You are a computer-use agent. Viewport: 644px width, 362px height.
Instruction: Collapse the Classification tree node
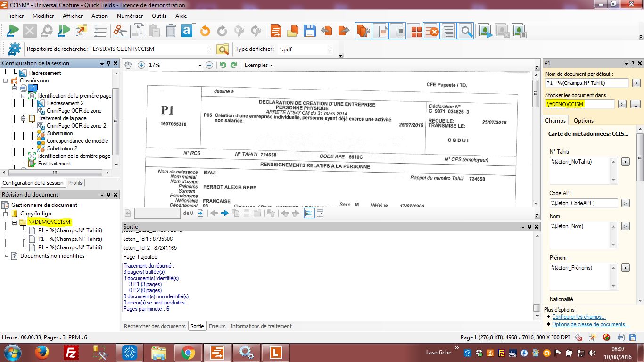(x=6, y=81)
